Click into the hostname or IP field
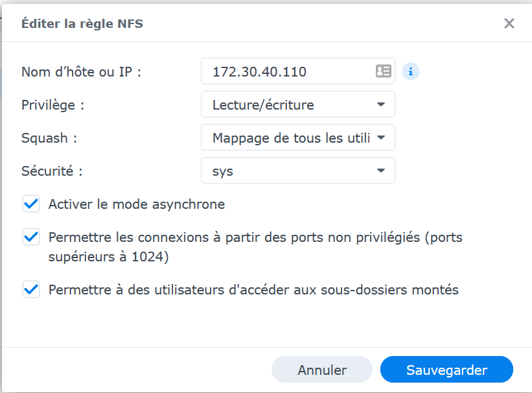The width and height of the screenshot is (532, 393). coord(285,71)
